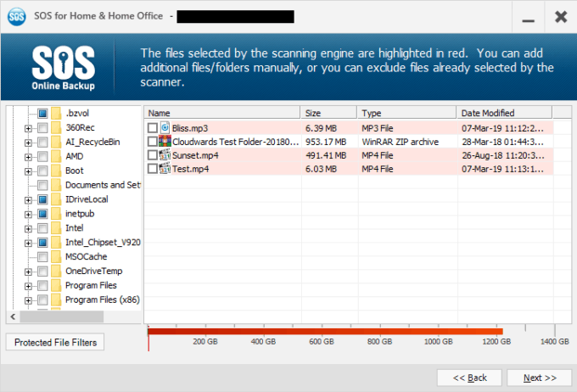Select the OneDriveTemp folder name
Viewport: 577px width, 392px height.
(94, 271)
